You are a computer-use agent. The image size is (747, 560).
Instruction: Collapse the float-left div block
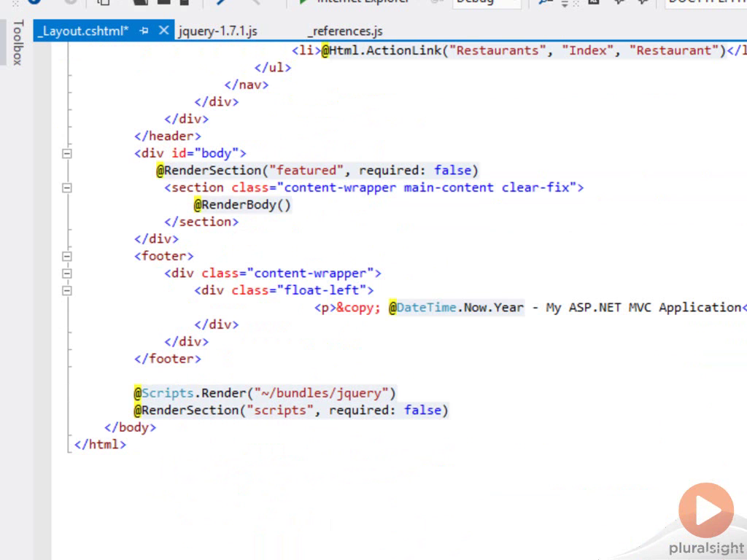pyautogui.click(x=67, y=290)
